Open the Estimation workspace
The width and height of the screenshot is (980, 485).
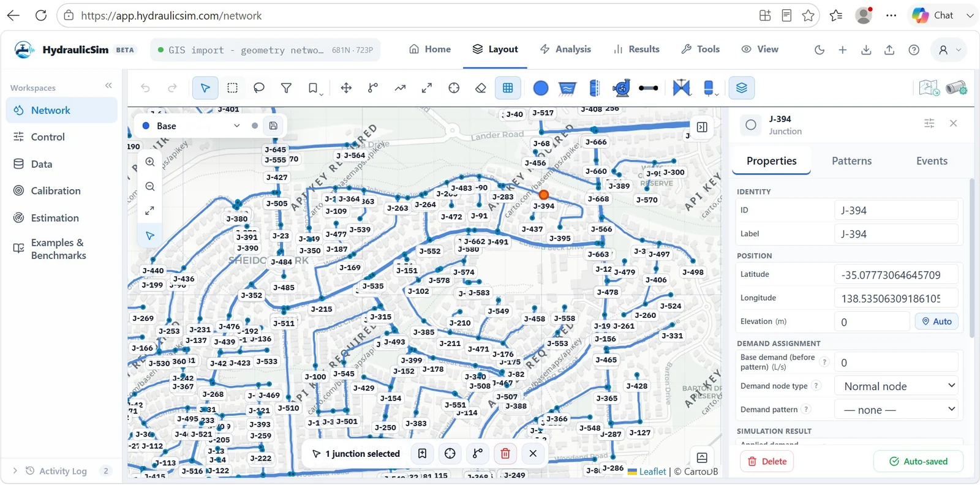pos(61,218)
